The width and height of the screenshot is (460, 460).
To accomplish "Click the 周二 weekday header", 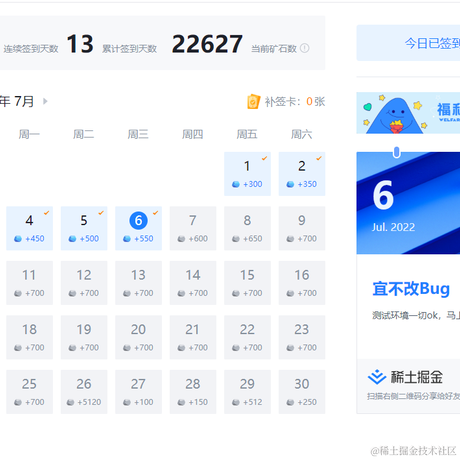I will coord(84,134).
